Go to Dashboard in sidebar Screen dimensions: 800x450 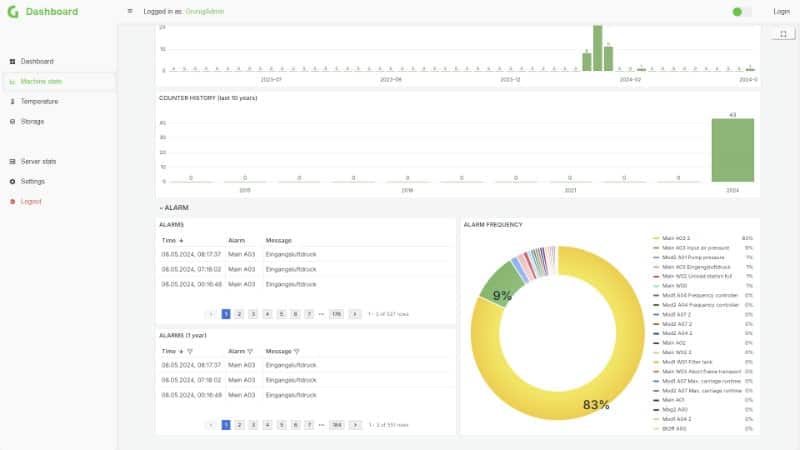coord(37,61)
